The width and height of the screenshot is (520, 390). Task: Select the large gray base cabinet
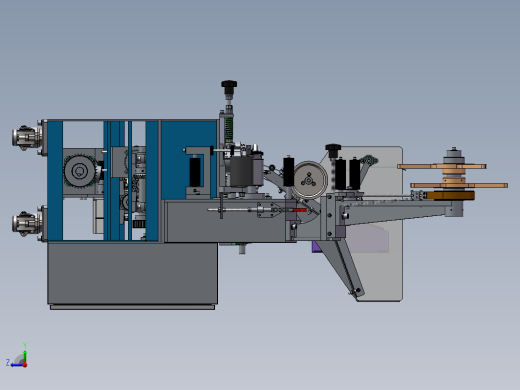(132, 273)
